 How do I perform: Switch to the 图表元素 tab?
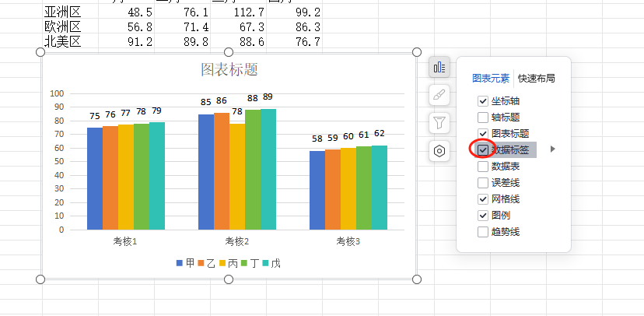pyautogui.click(x=491, y=78)
